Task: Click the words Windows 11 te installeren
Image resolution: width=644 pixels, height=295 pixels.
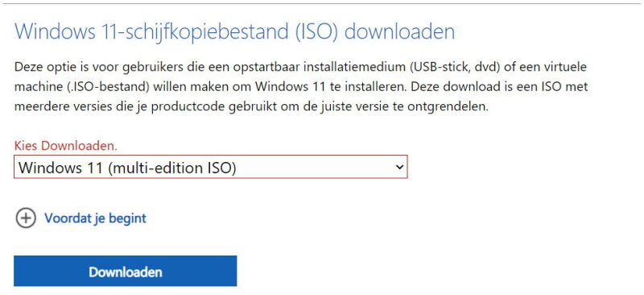Action: pos(331,87)
